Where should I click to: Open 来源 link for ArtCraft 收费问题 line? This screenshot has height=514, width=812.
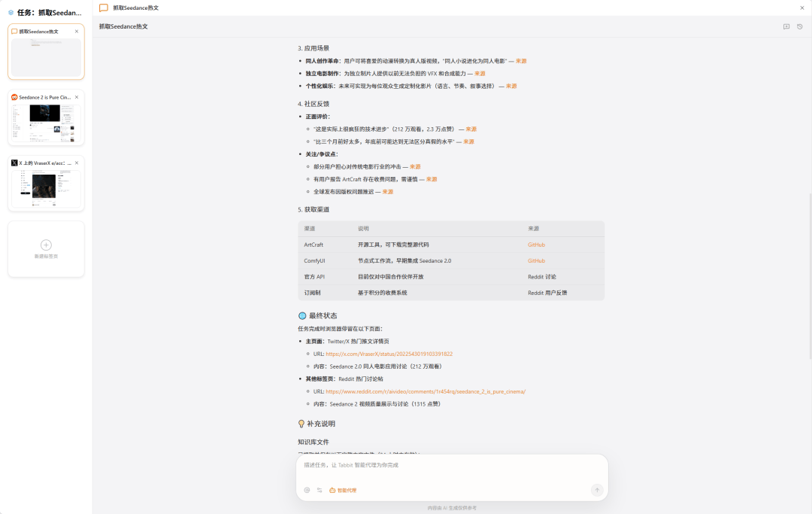[x=432, y=179]
